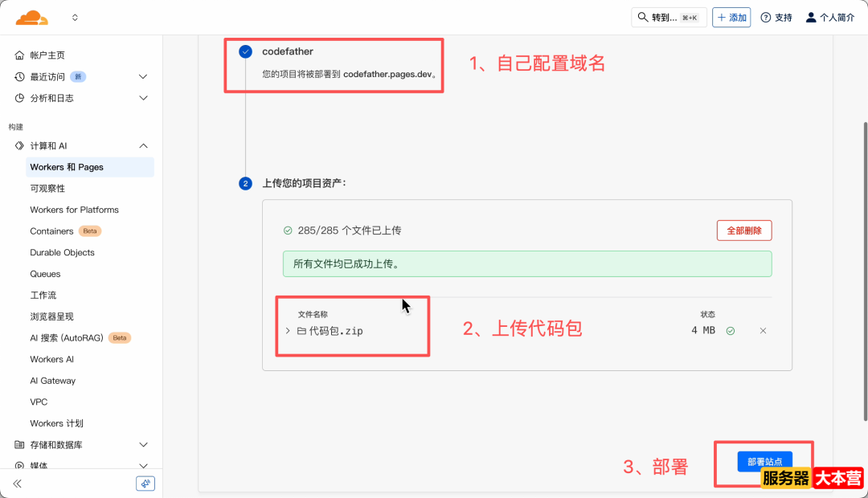Click the 全部删除 delete-all button
868x498 pixels.
(744, 230)
